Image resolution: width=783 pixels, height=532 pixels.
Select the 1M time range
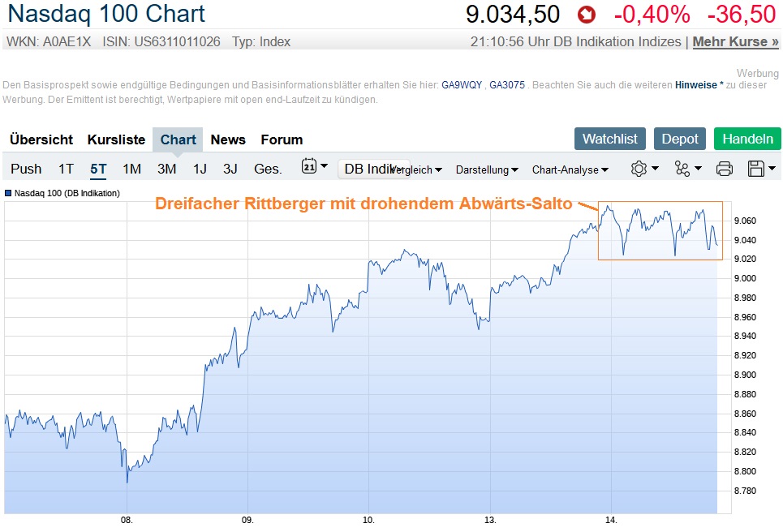[x=131, y=169]
